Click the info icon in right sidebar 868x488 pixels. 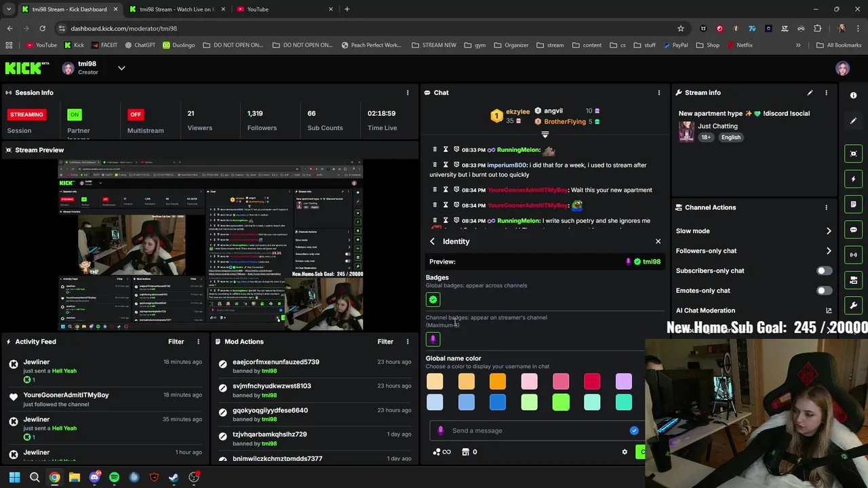pyautogui.click(x=854, y=96)
